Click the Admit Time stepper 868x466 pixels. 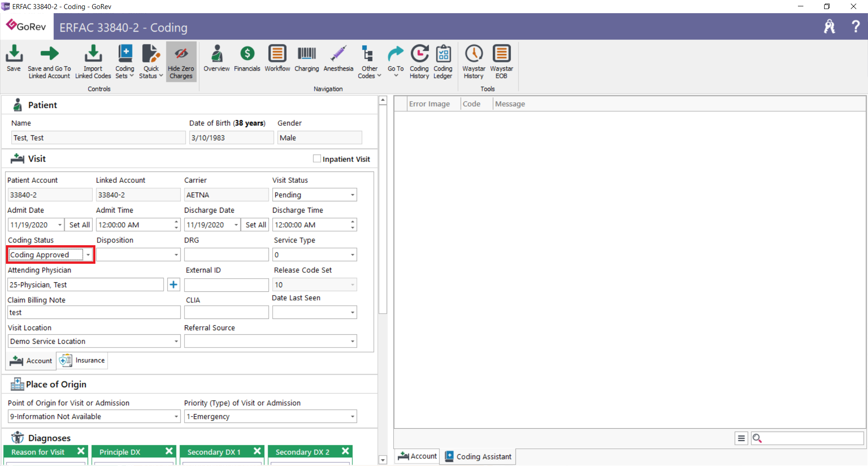176,225
